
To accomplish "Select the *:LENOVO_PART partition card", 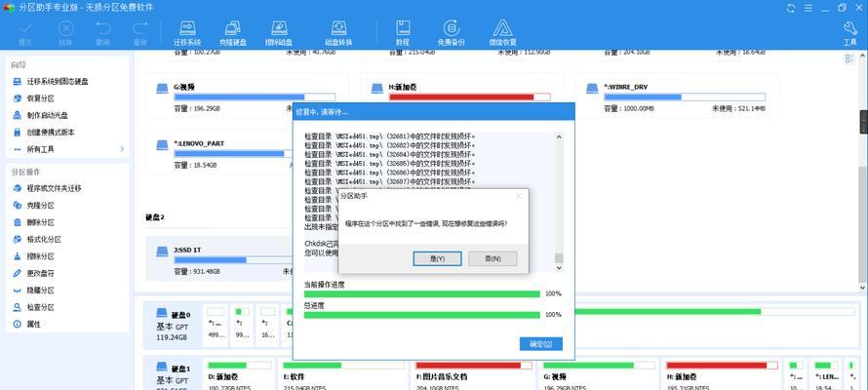I will [x=218, y=151].
